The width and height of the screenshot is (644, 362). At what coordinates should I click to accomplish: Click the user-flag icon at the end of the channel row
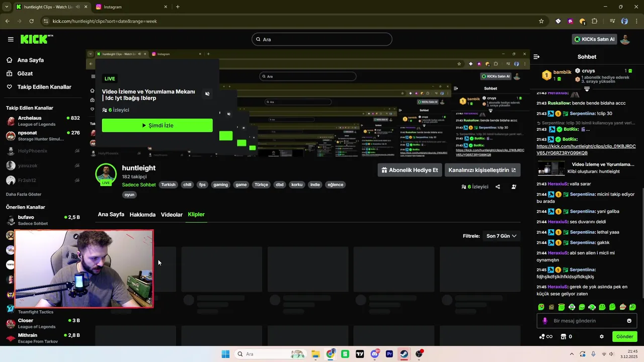coord(514,187)
